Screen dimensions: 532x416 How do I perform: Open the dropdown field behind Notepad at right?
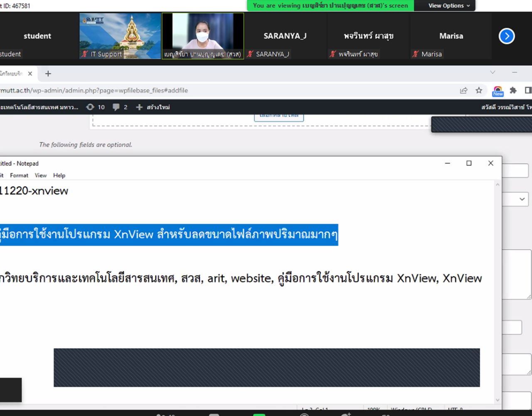(x=515, y=199)
